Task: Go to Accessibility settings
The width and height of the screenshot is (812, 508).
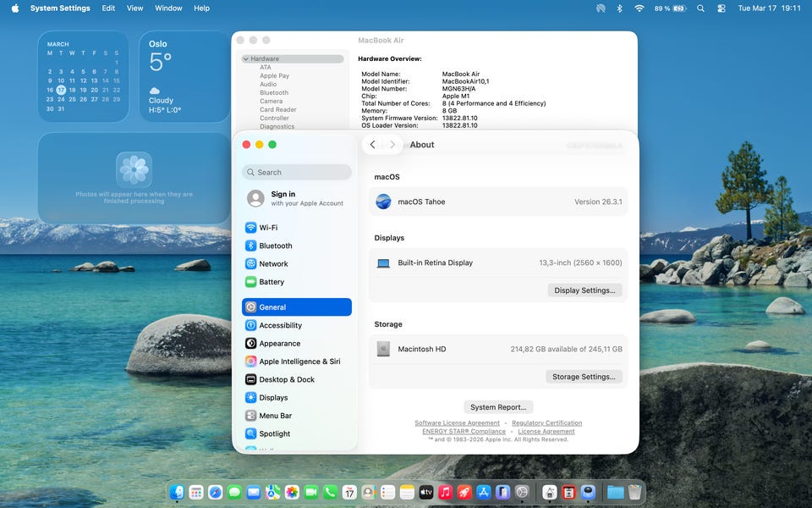Action: (280, 325)
